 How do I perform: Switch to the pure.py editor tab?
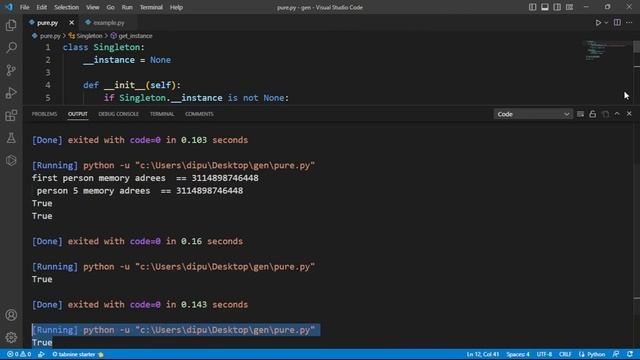tap(47, 23)
